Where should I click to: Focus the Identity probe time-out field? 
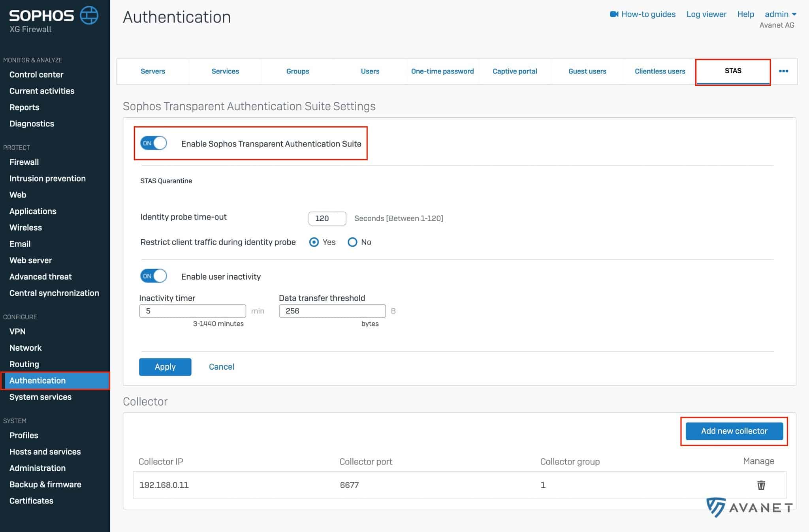(327, 218)
